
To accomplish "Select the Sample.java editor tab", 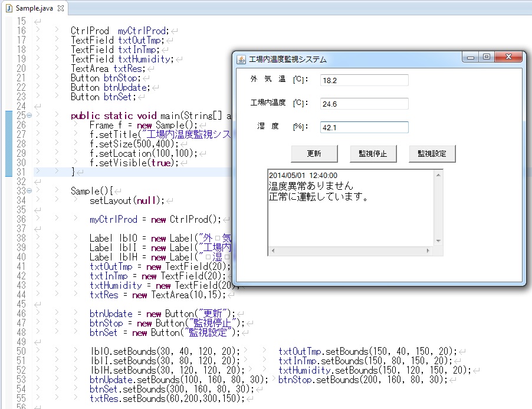I will [x=34, y=8].
